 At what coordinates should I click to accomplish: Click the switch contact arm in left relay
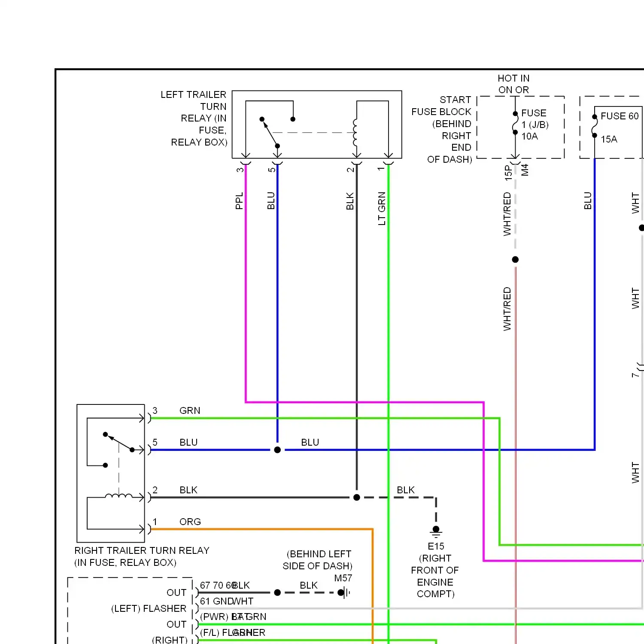(270, 133)
